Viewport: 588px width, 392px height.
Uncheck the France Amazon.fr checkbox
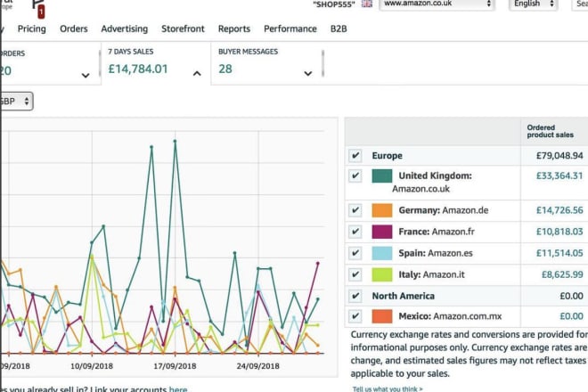(355, 232)
